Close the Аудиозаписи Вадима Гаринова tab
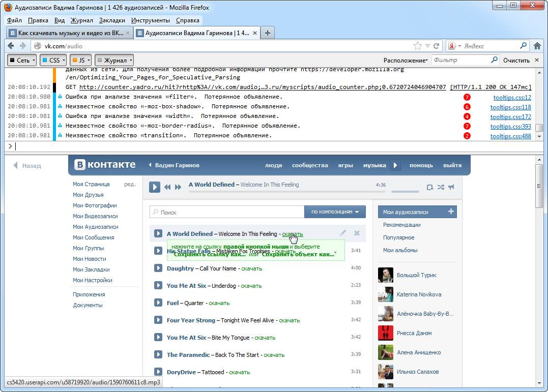548x392 pixels. click(x=255, y=33)
